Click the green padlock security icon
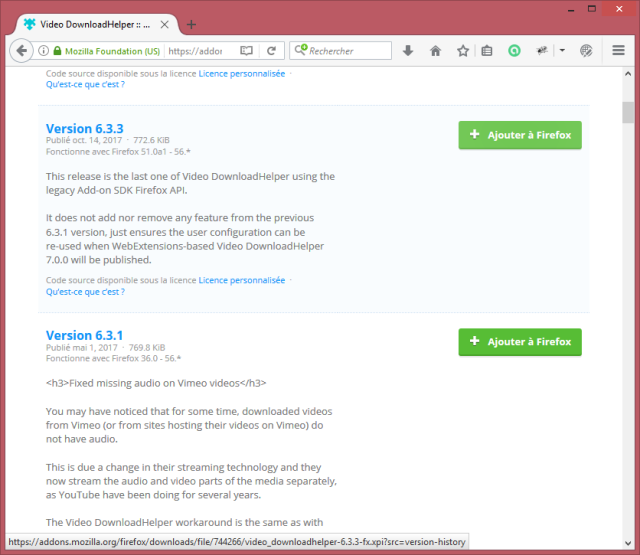 click(x=57, y=51)
